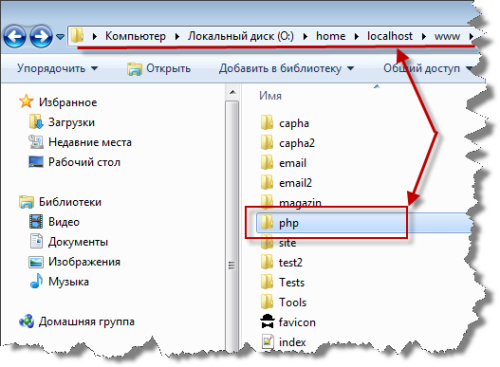Viewport: 500px width, 367px height.
Task: Go forward with the blue Forward arrow
Action: pyautogui.click(x=41, y=36)
